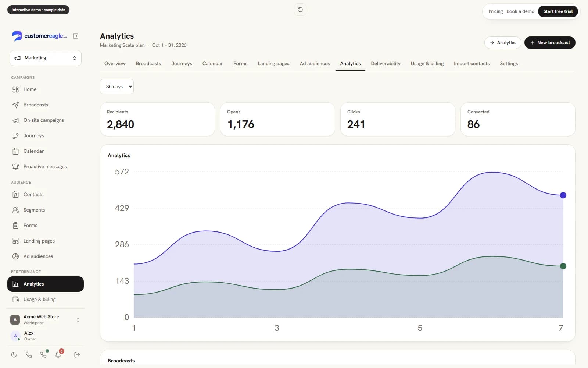Expand the Acme Web Store workspace switcher
588x368 pixels.
tap(46, 320)
